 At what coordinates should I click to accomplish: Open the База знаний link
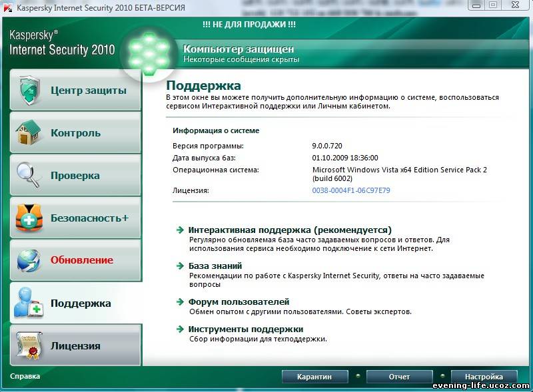(215, 266)
